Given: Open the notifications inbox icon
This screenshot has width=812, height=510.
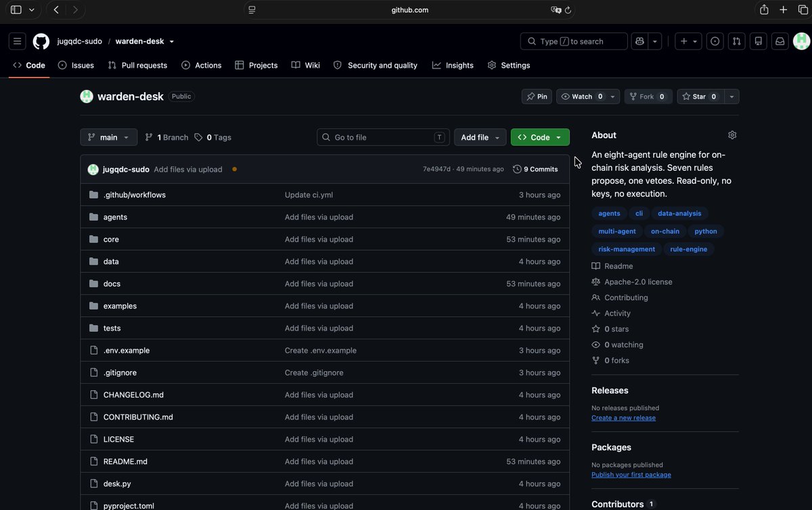Looking at the screenshot, I should click(780, 41).
